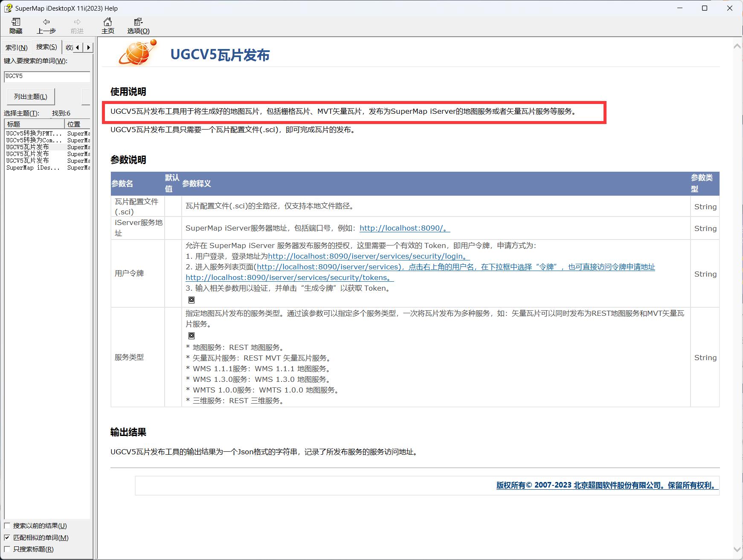Sort results by 标题 column header
The width and height of the screenshot is (743, 560).
pos(35,124)
